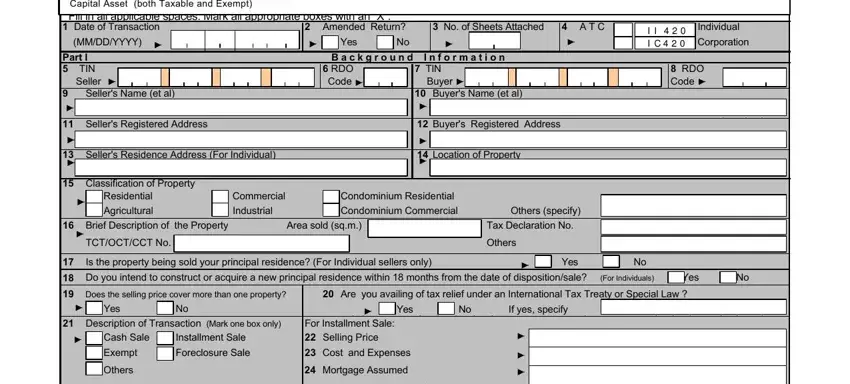Image resolution: width=850 pixels, height=384 pixels.
Task: Select Foreclosure Sale transaction box
Action: coord(165,354)
